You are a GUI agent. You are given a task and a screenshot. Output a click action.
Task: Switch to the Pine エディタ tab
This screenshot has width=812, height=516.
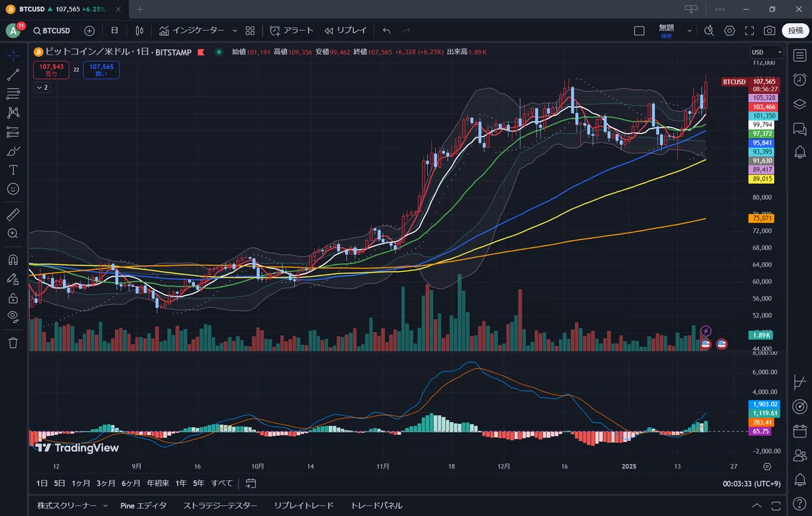tap(143, 505)
